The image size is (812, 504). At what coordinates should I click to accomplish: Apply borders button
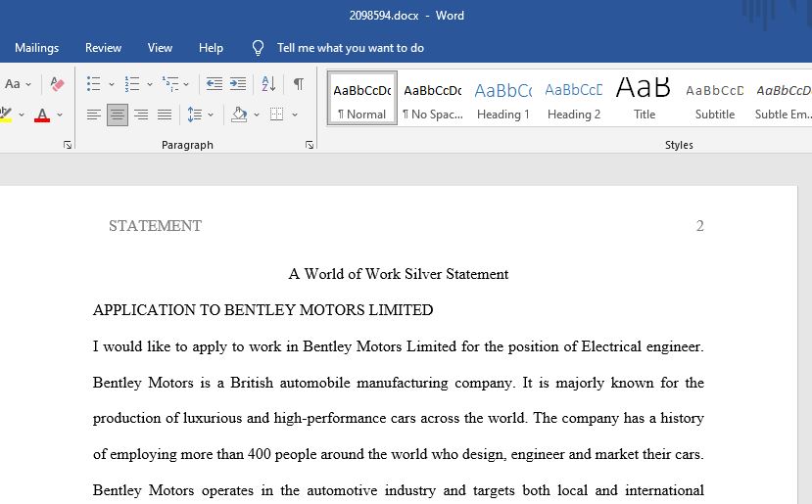point(277,115)
